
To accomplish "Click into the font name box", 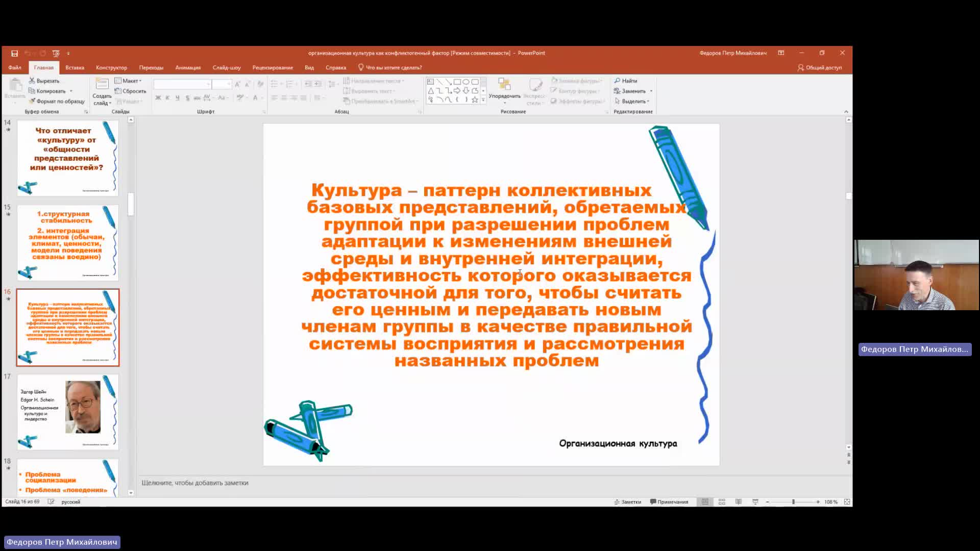I will pos(182,84).
